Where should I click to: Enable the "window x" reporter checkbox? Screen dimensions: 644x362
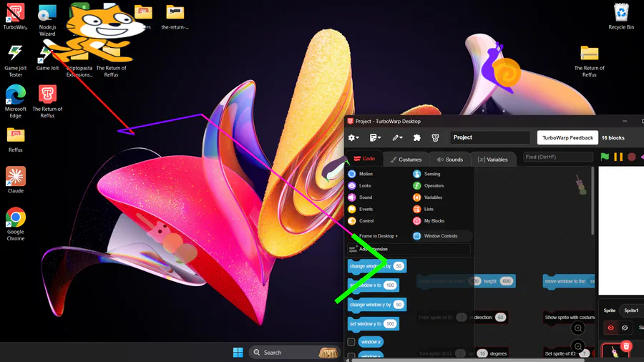pos(351,341)
